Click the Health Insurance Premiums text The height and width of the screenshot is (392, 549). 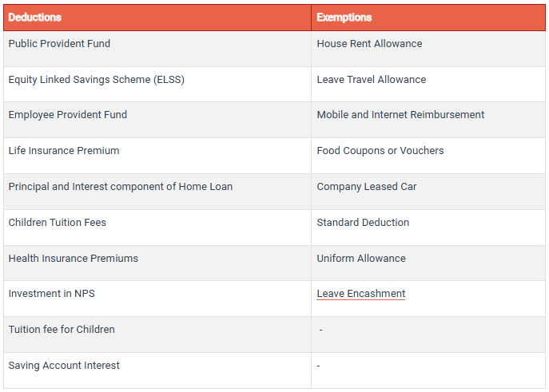coord(73,259)
